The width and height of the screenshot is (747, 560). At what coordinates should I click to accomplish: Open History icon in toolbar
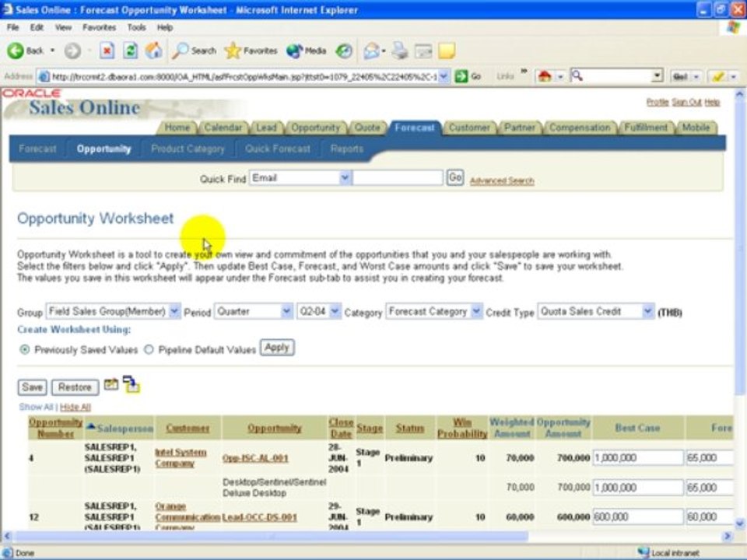pyautogui.click(x=344, y=51)
